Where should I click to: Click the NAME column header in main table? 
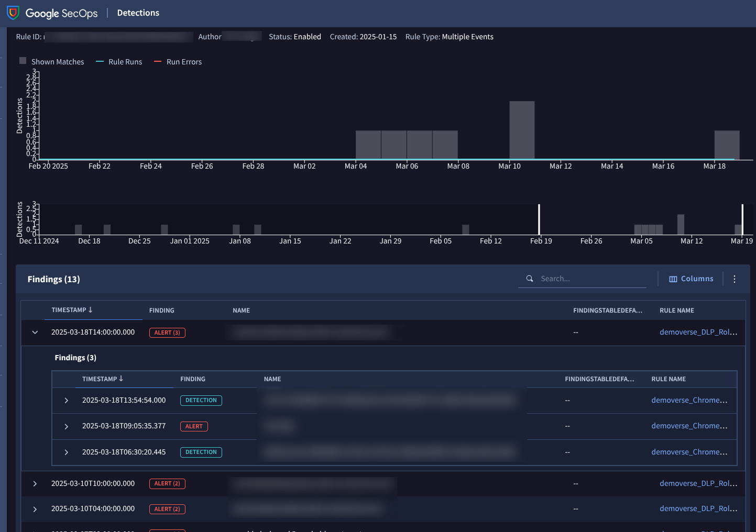(x=242, y=311)
